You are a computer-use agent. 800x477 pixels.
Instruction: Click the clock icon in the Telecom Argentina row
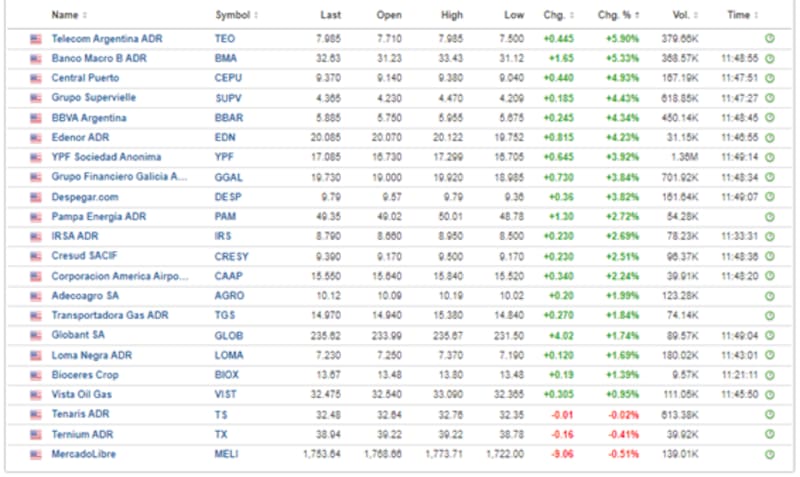coord(770,39)
